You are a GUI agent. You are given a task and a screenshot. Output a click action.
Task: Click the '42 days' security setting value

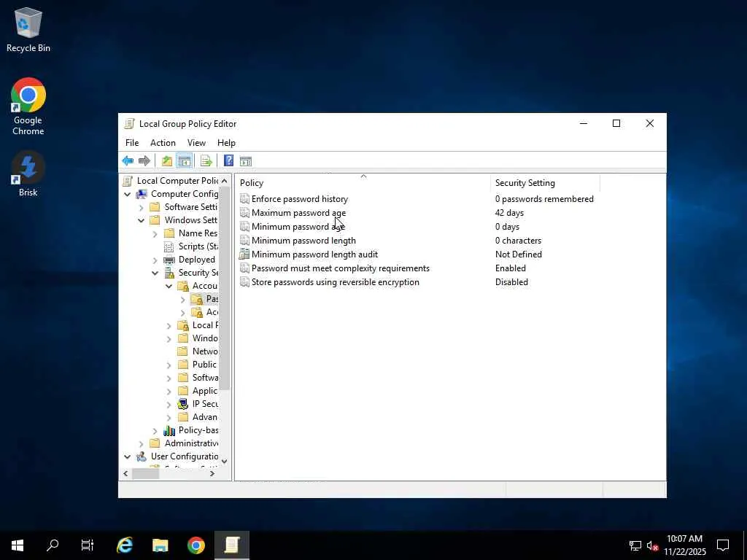pyautogui.click(x=509, y=213)
